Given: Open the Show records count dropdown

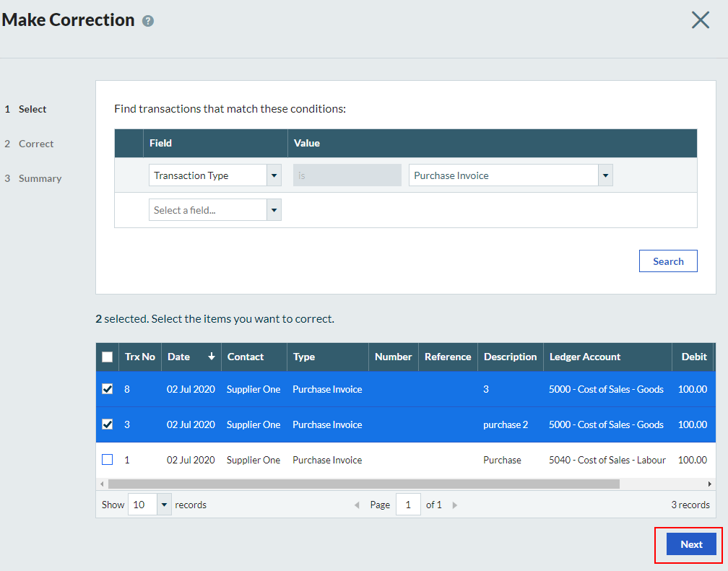Looking at the screenshot, I should pyautogui.click(x=164, y=505).
